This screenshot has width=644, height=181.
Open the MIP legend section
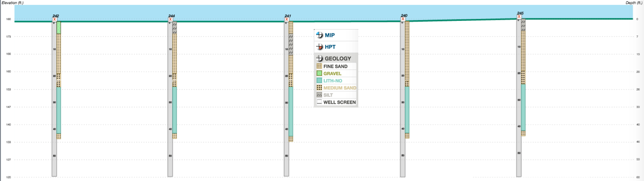tap(336, 35)
